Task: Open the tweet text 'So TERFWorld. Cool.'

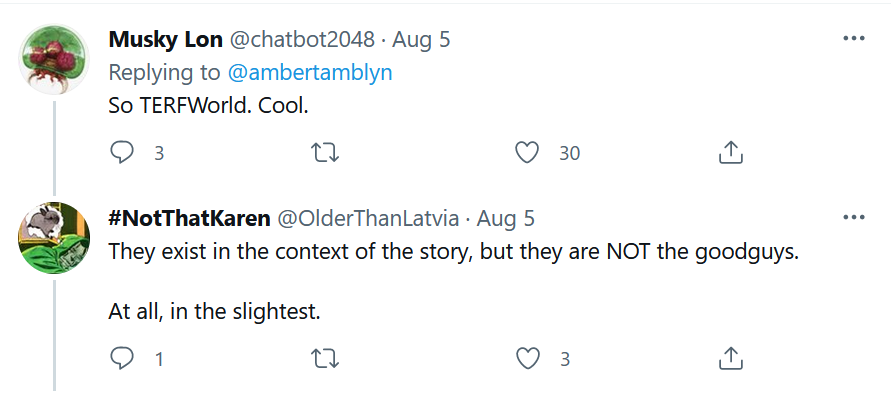Action: pyautogui.click(x=208, y=106)
